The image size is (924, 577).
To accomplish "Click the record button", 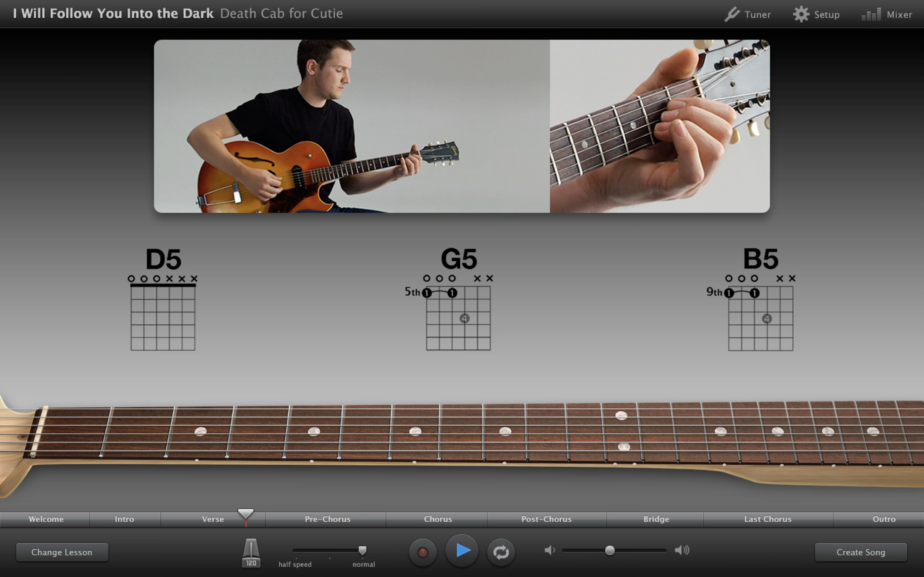I will (x=423, y=552).
